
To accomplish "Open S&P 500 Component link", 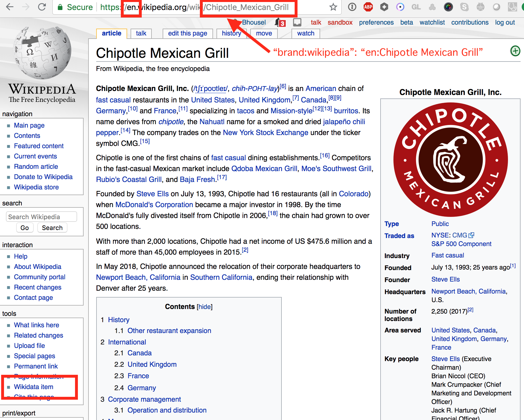I will (x=461, y=244).
